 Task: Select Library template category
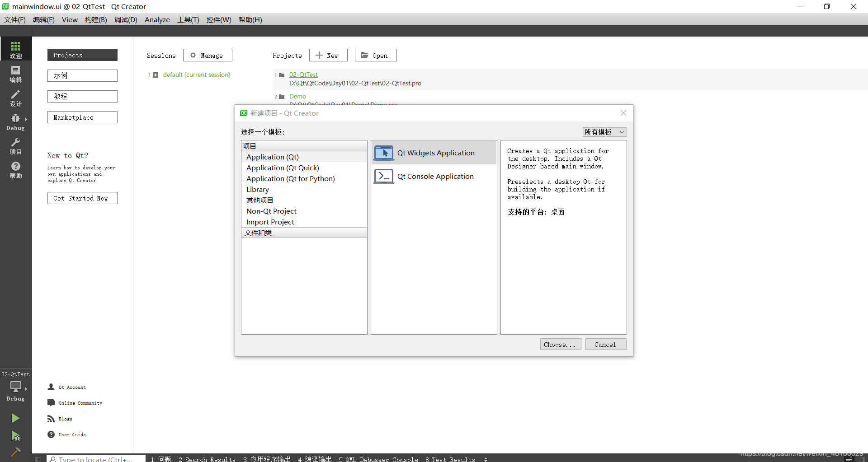[304, 189]
